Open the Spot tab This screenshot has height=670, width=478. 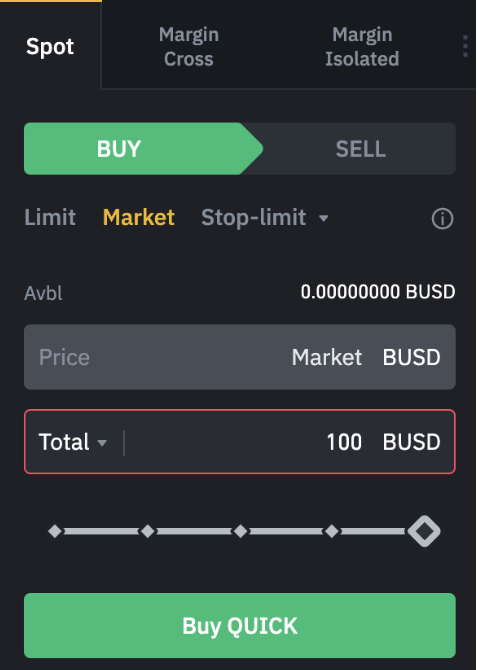pos(50,46)
